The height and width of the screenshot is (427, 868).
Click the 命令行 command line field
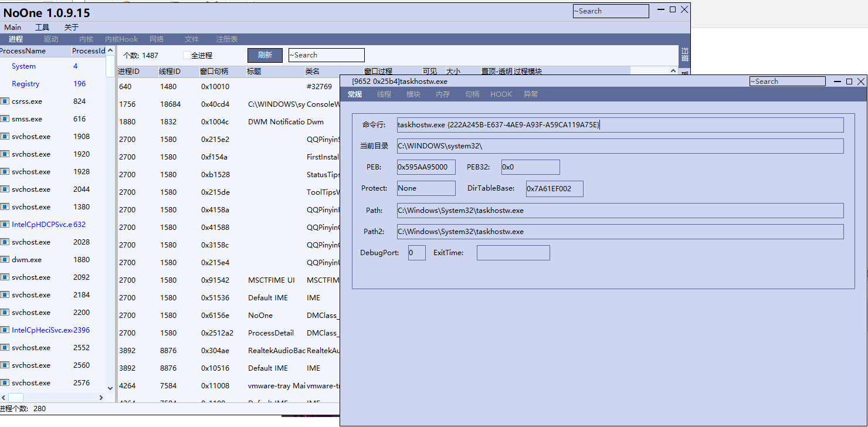[x=620, y=125]
